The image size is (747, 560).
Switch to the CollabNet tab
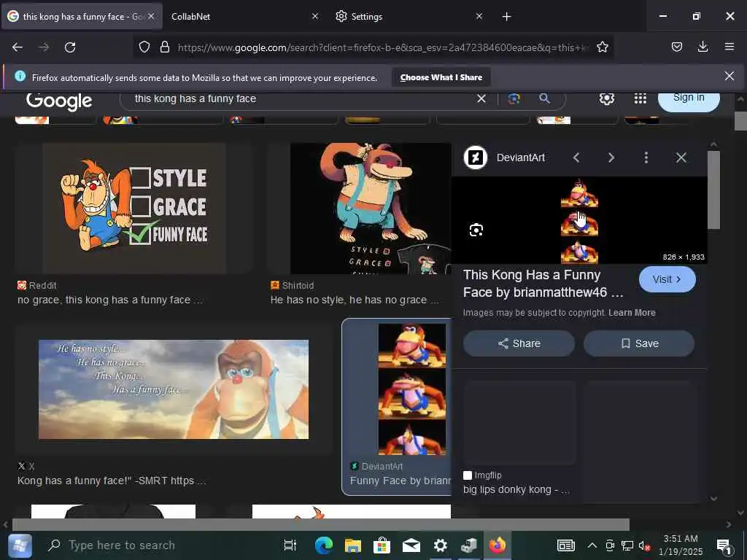pos(239,16)
